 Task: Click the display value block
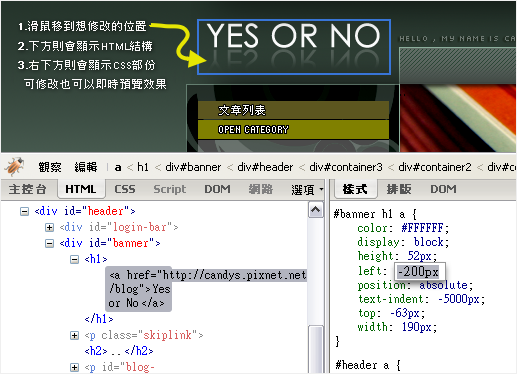pyautogui.click(x=429, y=242)
